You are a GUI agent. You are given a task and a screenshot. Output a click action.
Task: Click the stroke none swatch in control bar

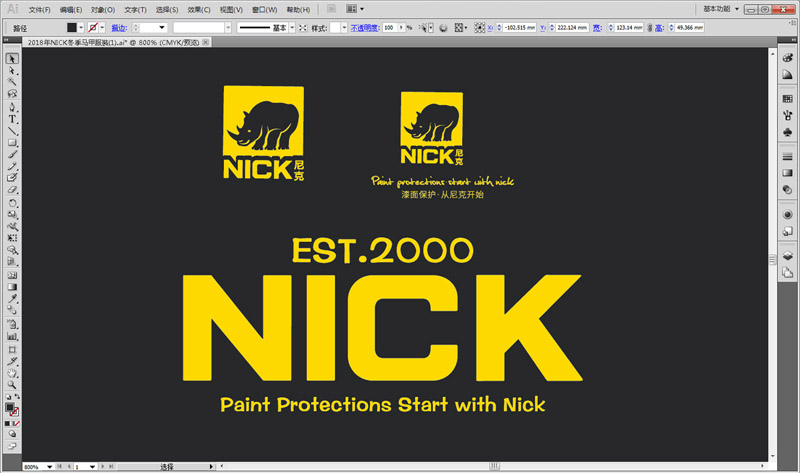93,28
